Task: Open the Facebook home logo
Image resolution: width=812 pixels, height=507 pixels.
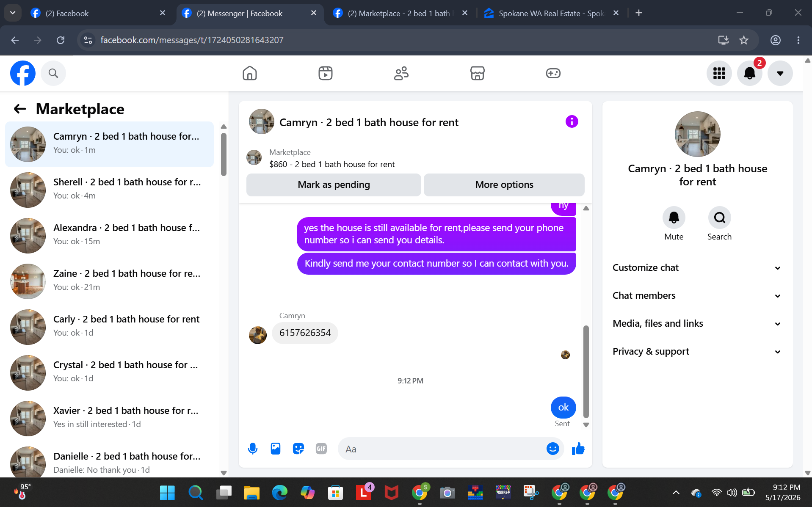Action: tap(23, 73)
